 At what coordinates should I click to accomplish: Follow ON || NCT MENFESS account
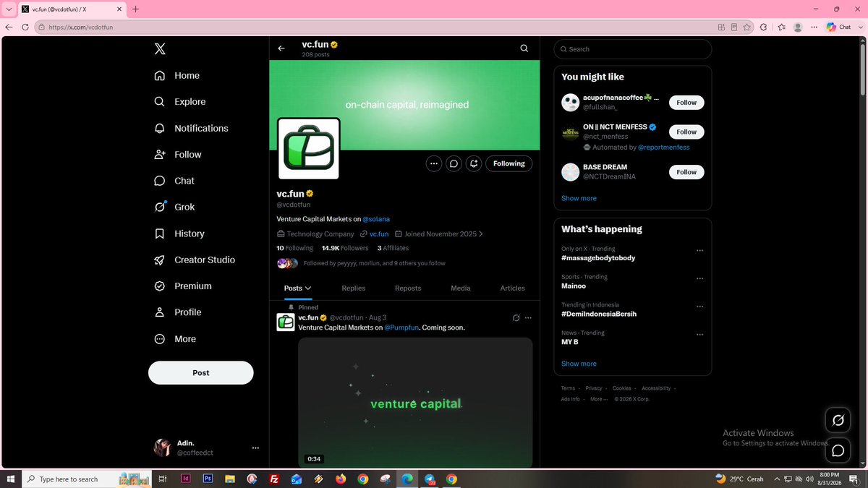click(686, 132)
